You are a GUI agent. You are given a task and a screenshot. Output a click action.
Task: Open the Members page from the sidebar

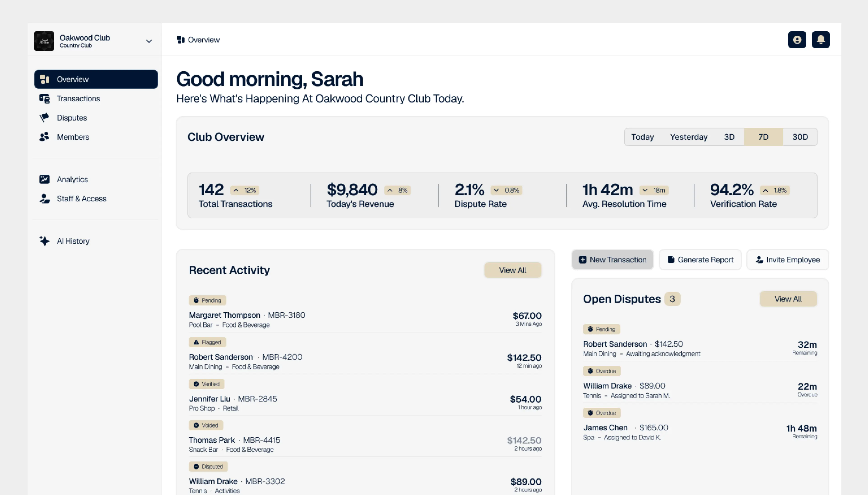click(73, 137)
